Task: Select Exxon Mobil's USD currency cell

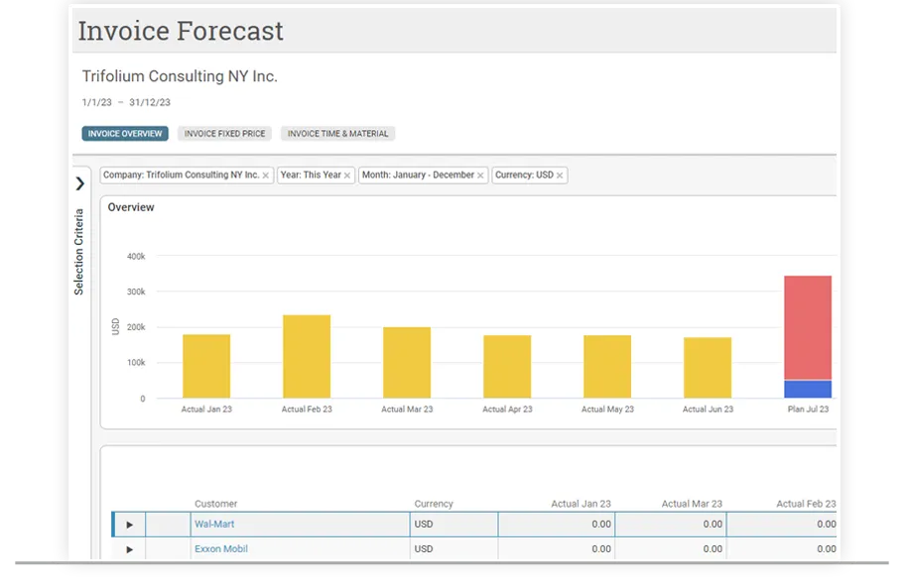Action: (x=454, y=548)
